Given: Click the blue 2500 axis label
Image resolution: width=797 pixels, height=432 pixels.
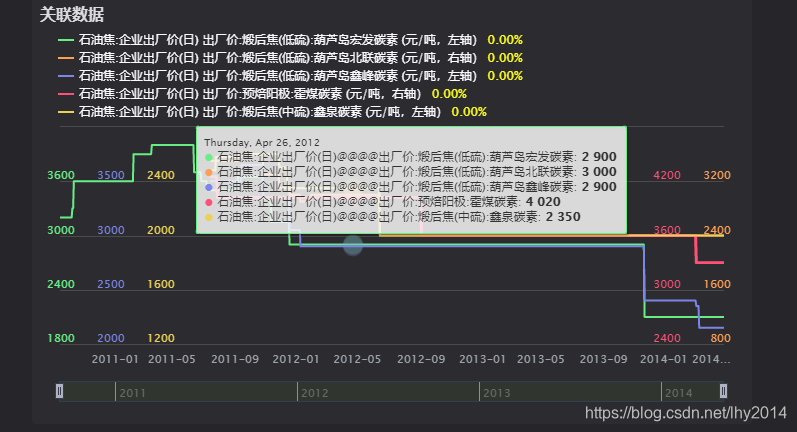Looking at the screenshot, I should pos(111,284).
